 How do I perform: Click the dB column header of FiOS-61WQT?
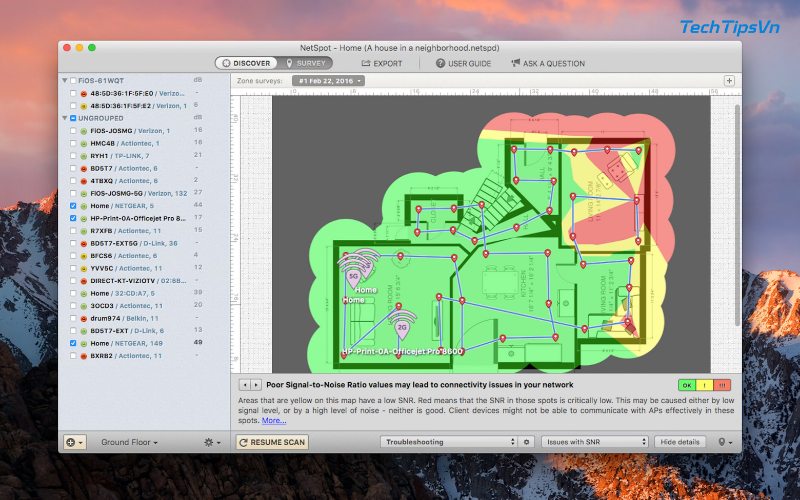(198, 80)
